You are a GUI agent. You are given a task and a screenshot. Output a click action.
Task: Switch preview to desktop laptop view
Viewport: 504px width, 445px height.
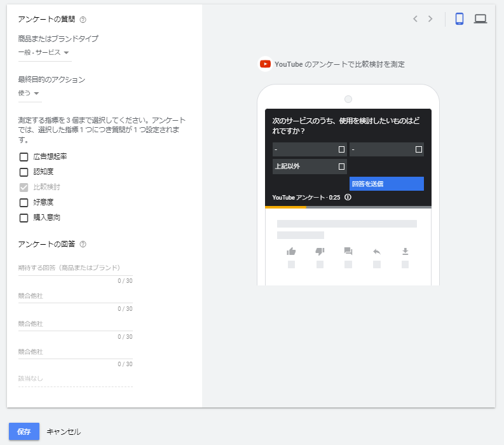point(480,18)
